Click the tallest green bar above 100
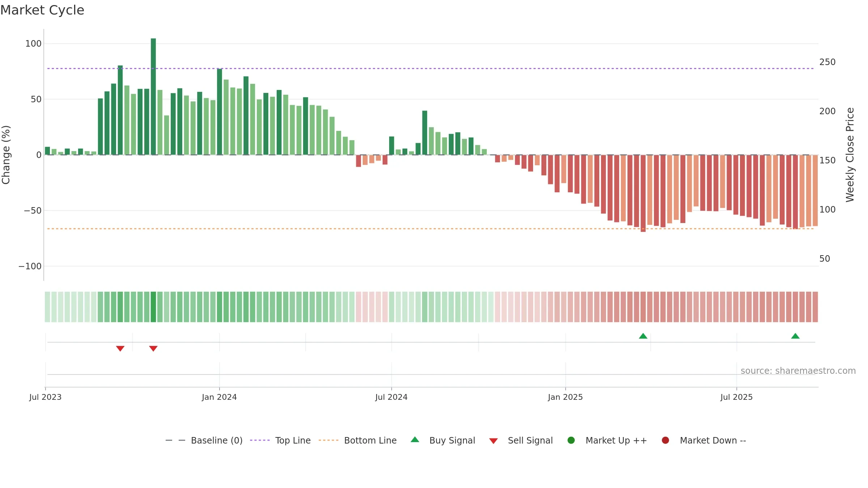Viewport: 868px width, 488px height. click(x=153, y=97)
